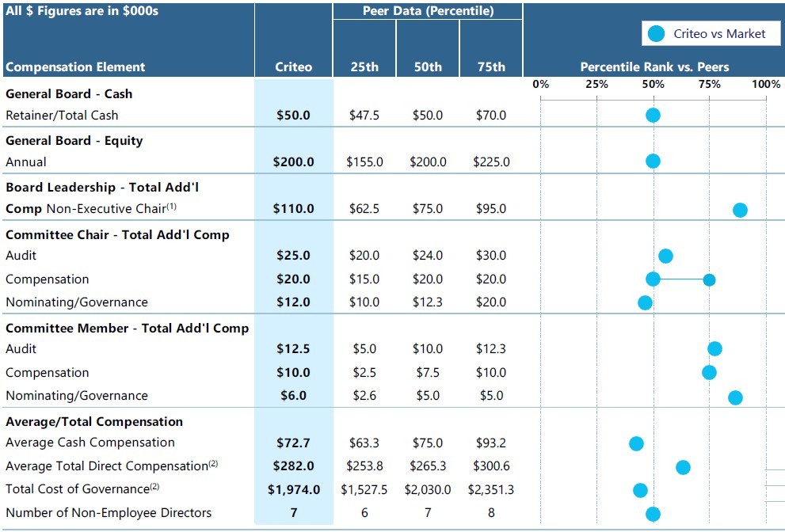This screenshot has width=785, height=532.
Task: Select the $300.6 peer value
Action: pos(491,466)
